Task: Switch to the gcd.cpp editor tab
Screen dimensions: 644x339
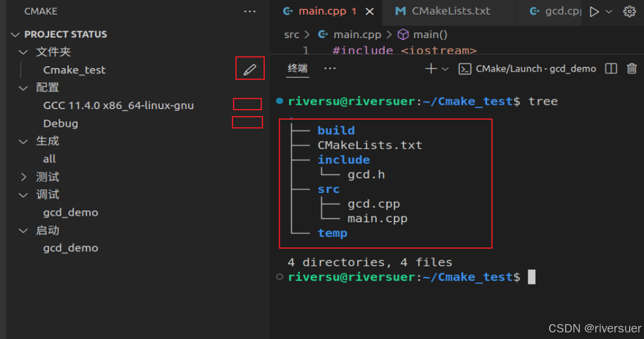Action: click(x=561, y=11)
